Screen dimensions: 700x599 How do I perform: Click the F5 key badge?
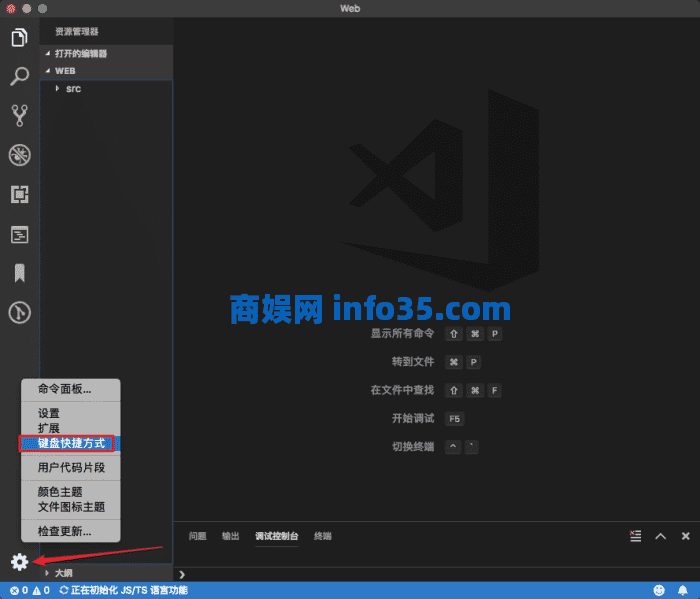454,419
